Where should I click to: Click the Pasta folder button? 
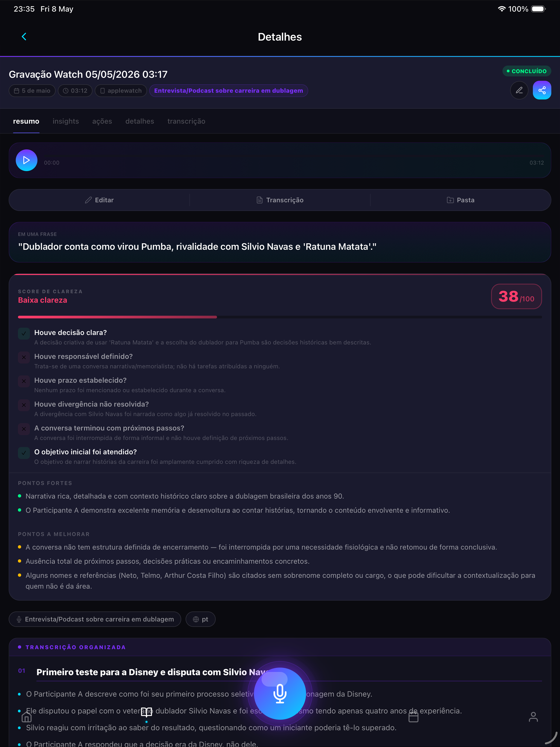460,200
